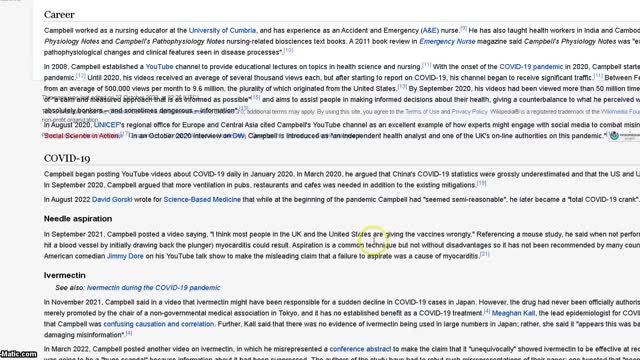This screenshot has height=360, width=640.
Task: Click footnote [11] after 'health science and nursing'
Action: pyautogui.click(x=426, y=64)
